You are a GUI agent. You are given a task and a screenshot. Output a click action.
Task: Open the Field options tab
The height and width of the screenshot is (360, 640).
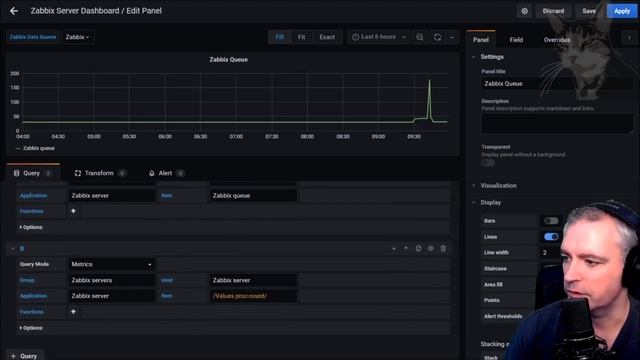pyautogui.click(x=516, y=40)
